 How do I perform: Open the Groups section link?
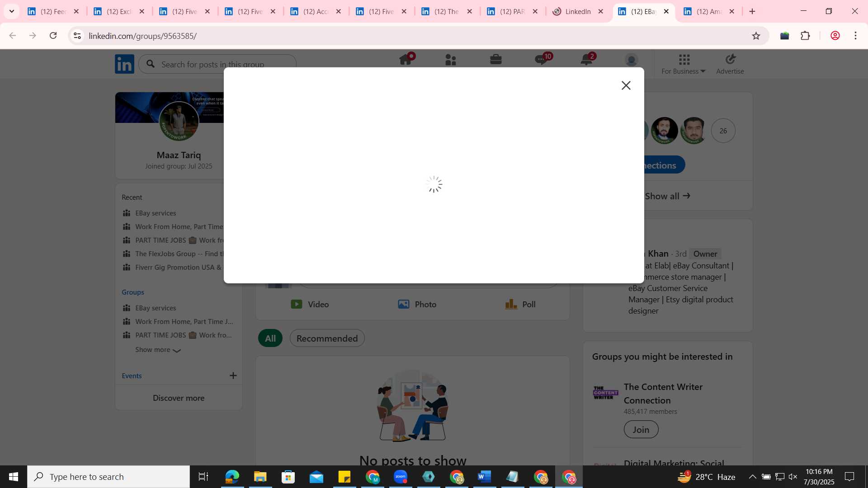(x=133, y=292)
